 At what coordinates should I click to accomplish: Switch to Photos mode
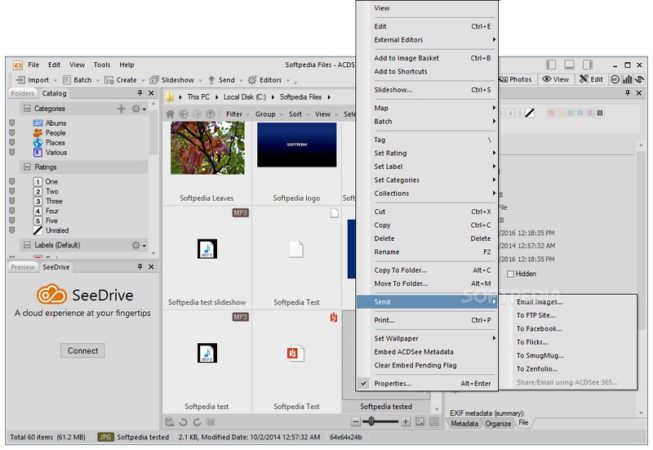tap(515, 79)
